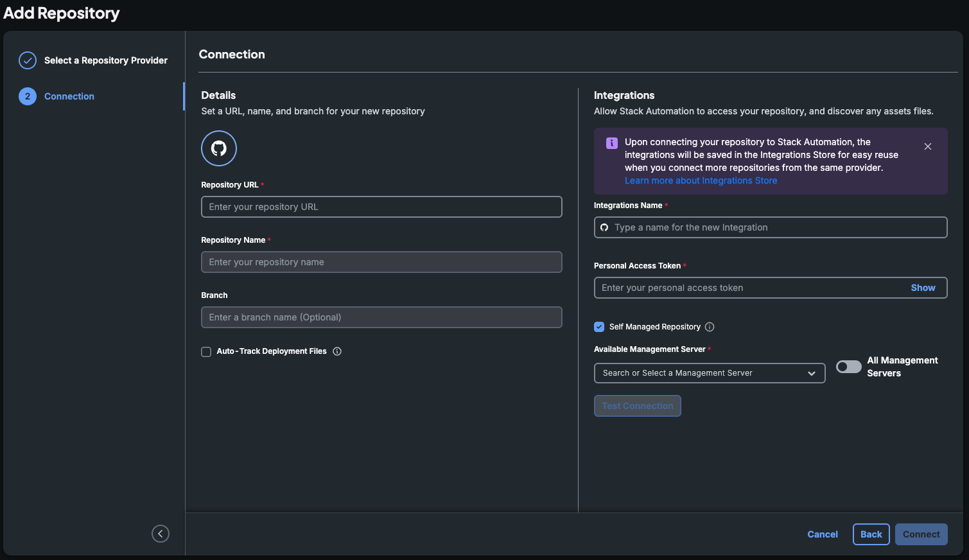Click the purple info icon in the banner
Screen dimensions: 969x560
(x=612, y=143)
